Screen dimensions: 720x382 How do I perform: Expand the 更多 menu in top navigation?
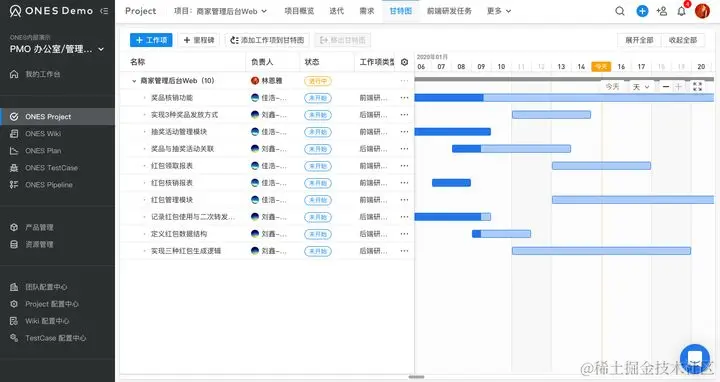[x=499, y=11]
